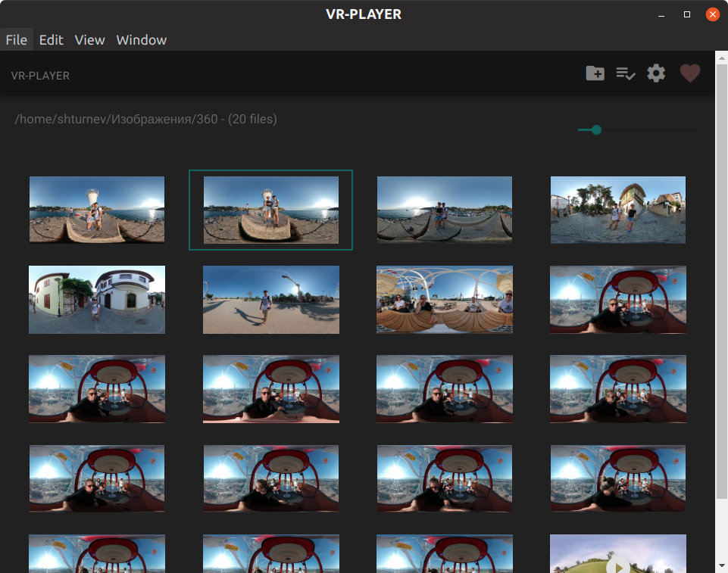Click the VR-PLAYER label in toolbar

pyautogui.click(x=39, y=75)
